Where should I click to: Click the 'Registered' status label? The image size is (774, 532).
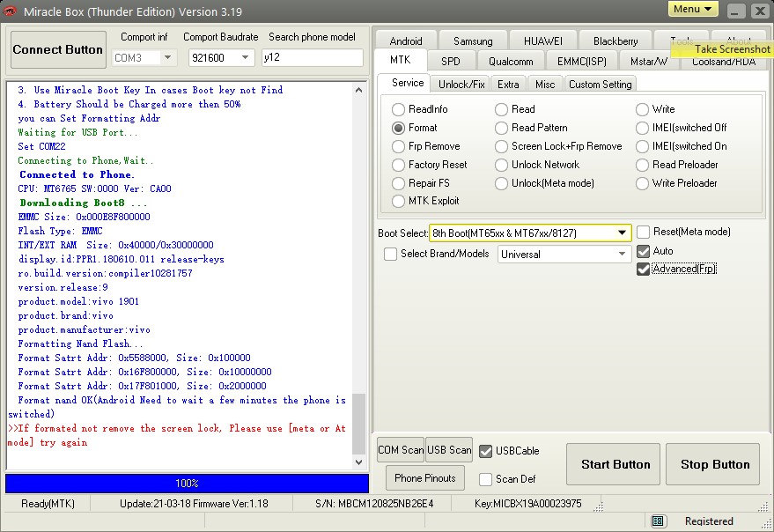(x=709, y=521)
